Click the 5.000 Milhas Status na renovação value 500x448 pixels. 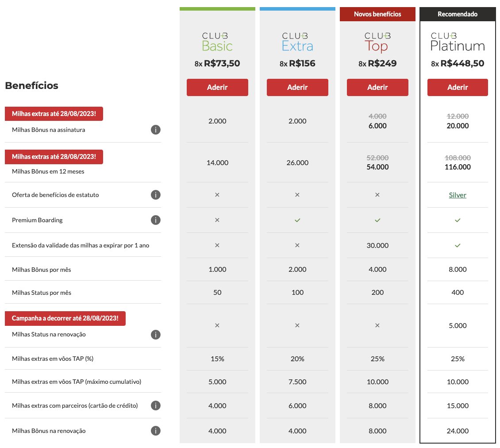(458, 325)
